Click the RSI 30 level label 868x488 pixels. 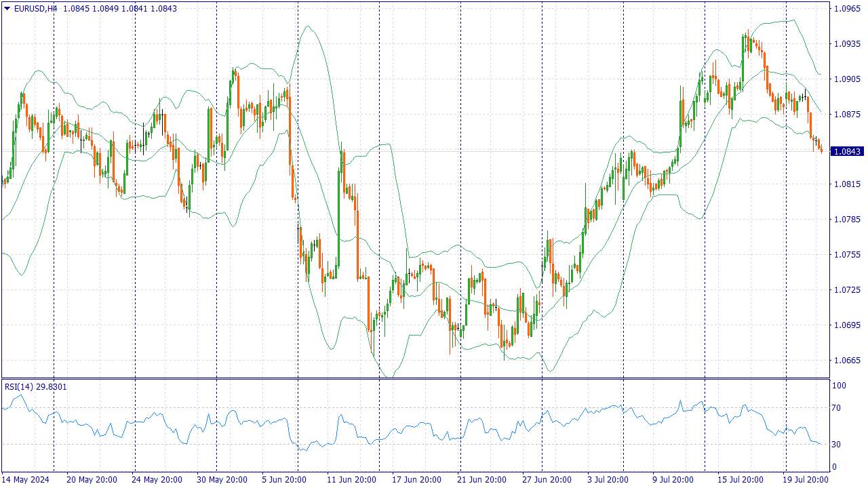[x=837, y=445]
